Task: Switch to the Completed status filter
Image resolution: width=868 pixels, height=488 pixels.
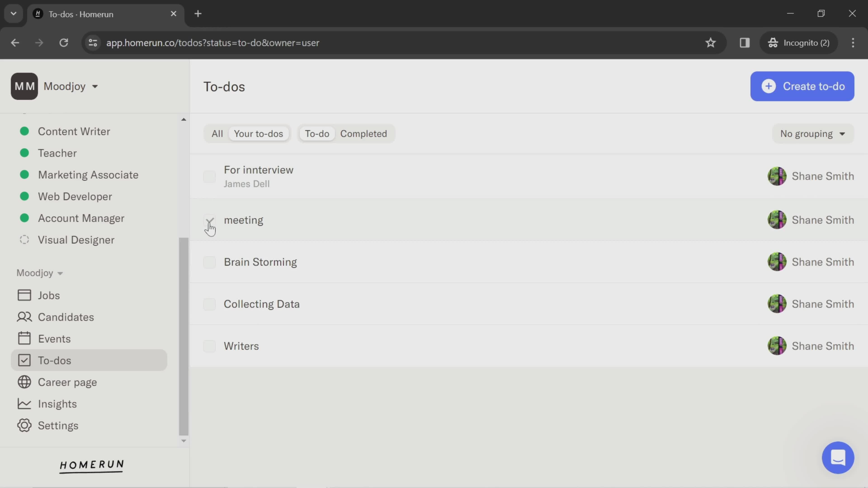Action: coord(363,134)
